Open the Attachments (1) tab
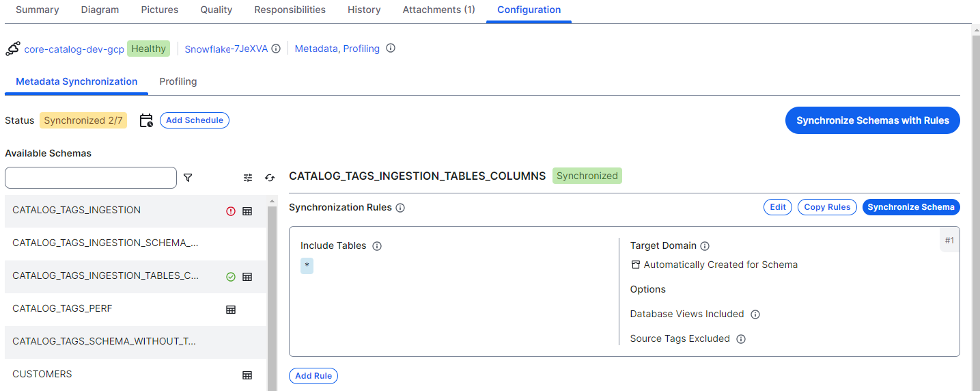Screen dimensions: 980x391 pyautogui.click(x=438, y=10)
